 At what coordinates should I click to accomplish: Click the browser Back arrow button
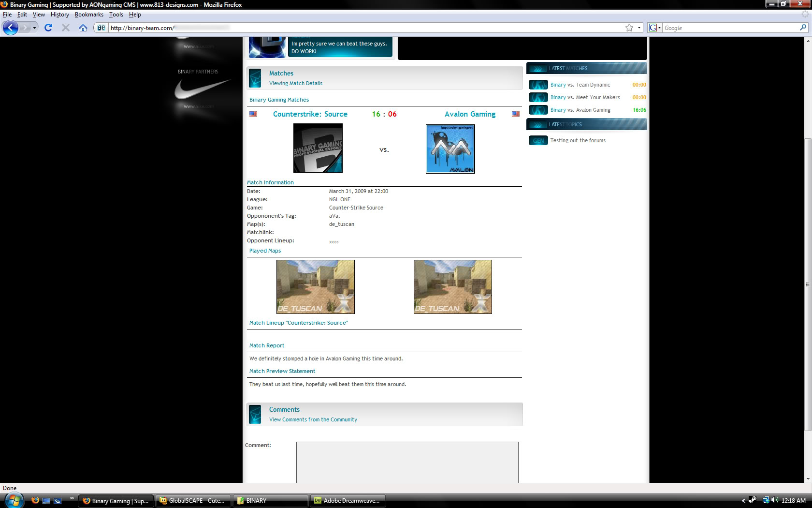tap(11, 28)
